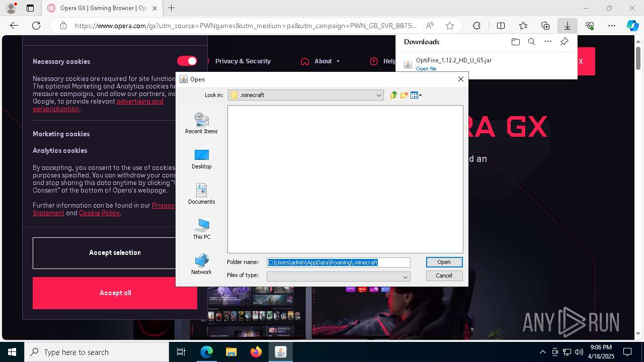
Task: Open Cookie Policy link
Action: tap(99, 213)
